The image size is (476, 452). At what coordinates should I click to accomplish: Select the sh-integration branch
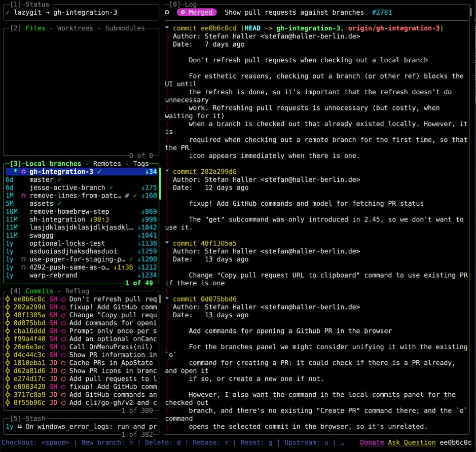point(81,219)
